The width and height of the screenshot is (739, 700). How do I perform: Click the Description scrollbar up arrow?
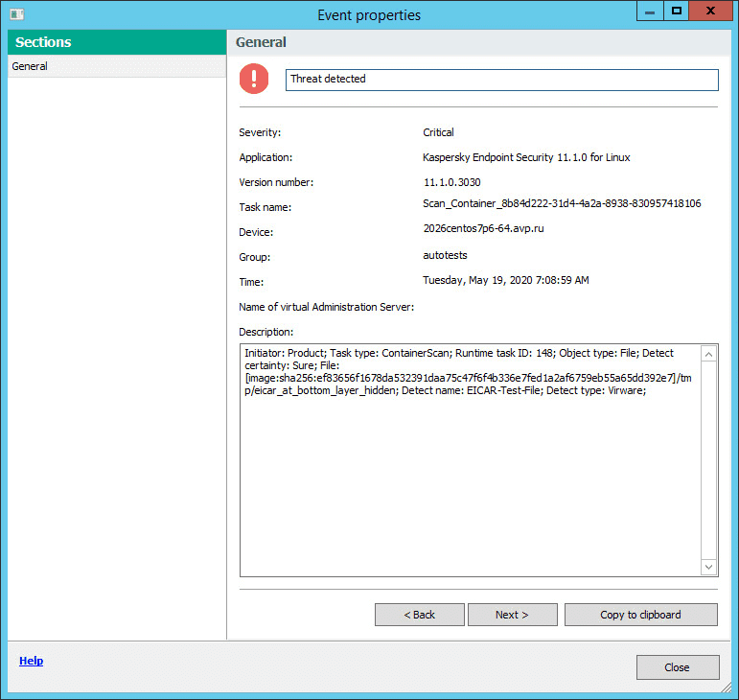point(708,355)
